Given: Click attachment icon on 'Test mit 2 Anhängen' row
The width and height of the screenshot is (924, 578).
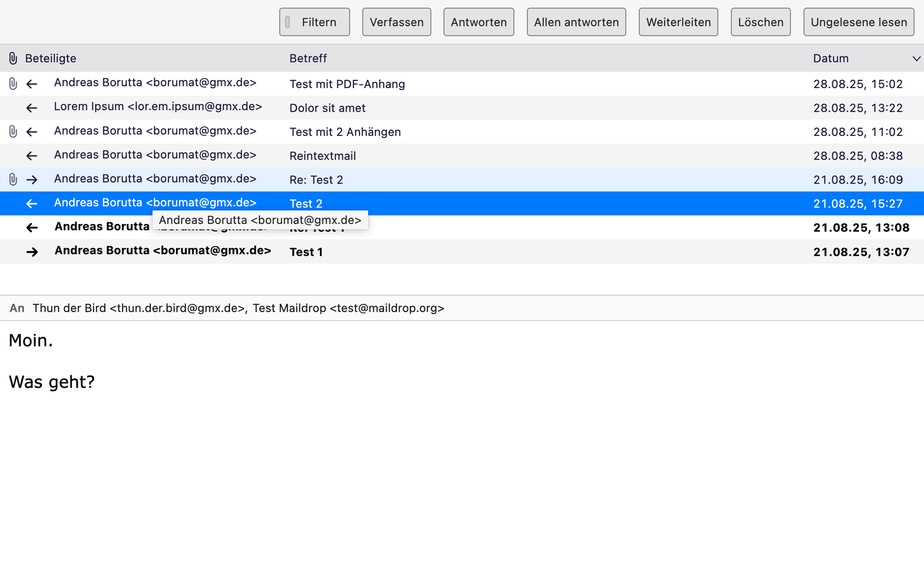Looking at the screenshot, I should coord(13,131).
